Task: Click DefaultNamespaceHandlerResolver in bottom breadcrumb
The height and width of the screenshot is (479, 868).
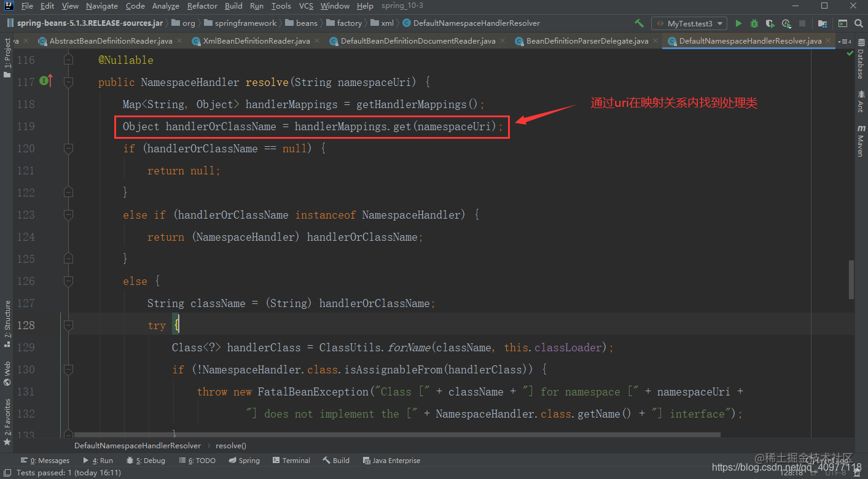Action: click(x=138, y=446)
